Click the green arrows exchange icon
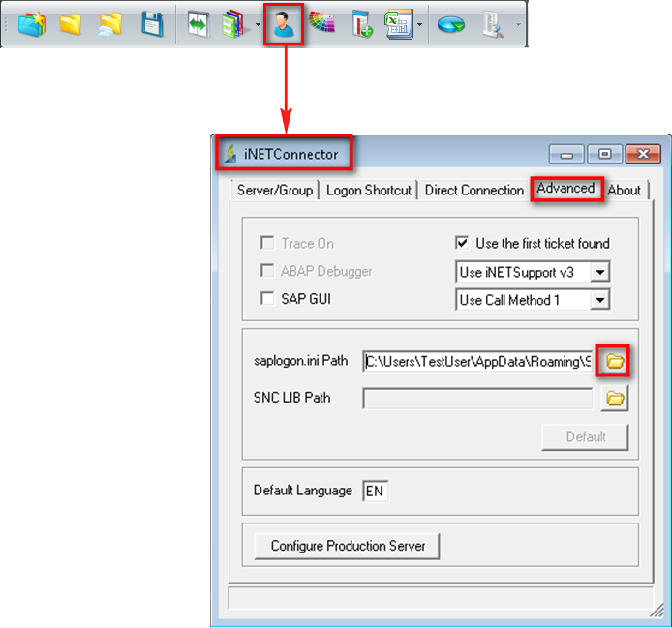 point(199,24)
